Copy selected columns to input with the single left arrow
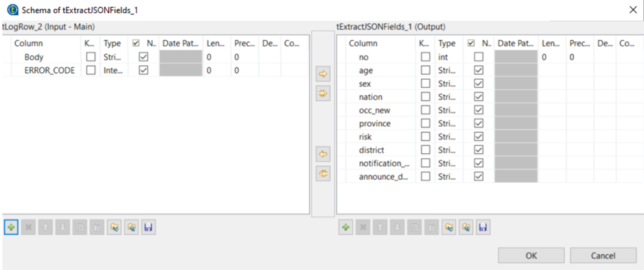This screenshot has width=644, height=270. (x=324, y=154)
